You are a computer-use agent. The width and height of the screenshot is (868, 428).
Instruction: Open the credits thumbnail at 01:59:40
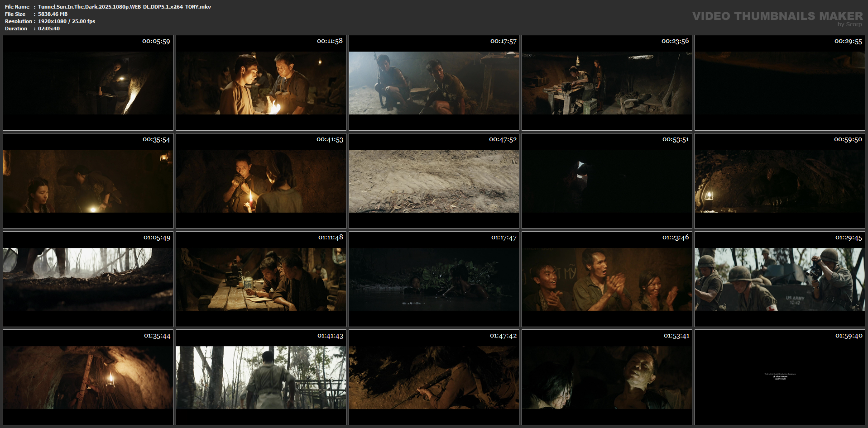tap(780, 377)
